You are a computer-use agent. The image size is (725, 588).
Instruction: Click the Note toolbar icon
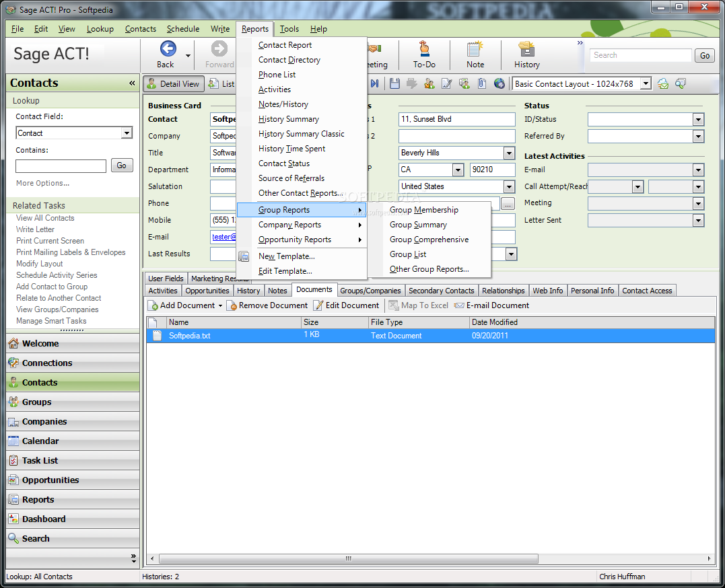[475, 48]
